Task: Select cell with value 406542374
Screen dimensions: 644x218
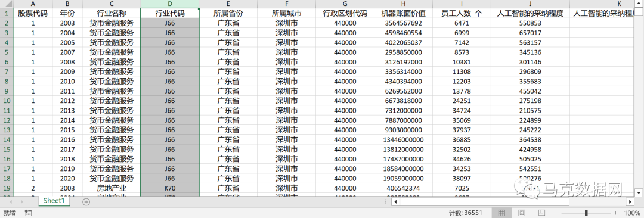Action: coord(403,188)
